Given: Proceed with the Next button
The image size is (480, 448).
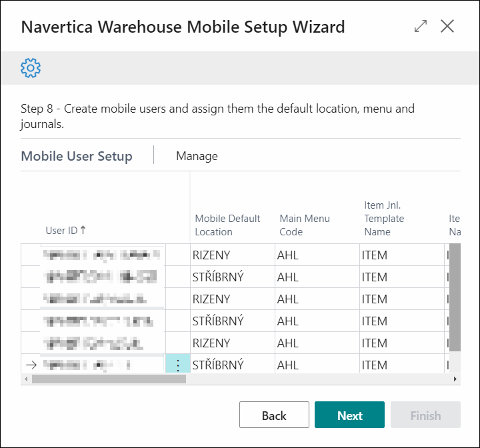Looking at the screenshot, I should click(349, 415).
